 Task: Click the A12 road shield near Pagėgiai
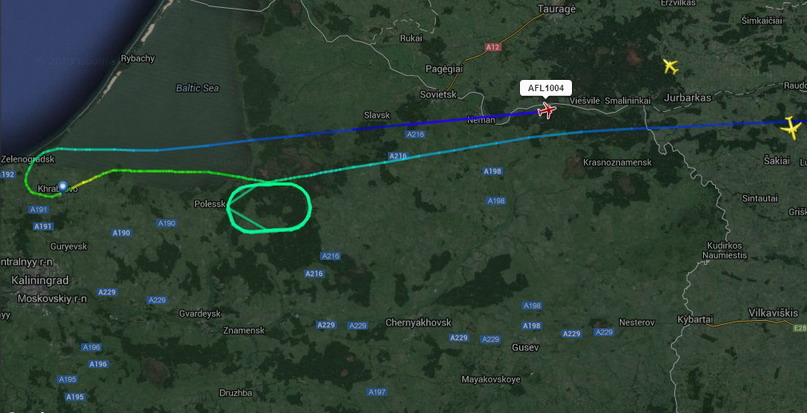coord(493,47)
